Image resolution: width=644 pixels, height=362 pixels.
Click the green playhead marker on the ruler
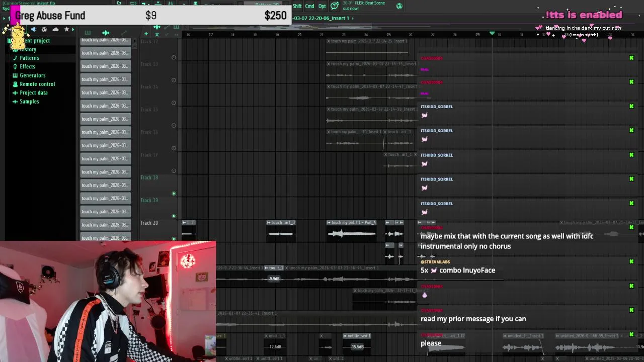492,34
